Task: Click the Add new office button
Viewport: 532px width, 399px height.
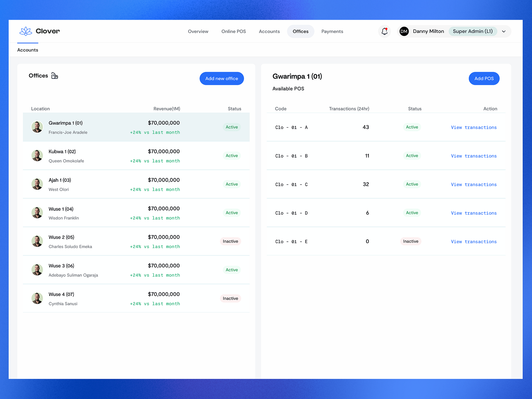Action: pos(221,78)
